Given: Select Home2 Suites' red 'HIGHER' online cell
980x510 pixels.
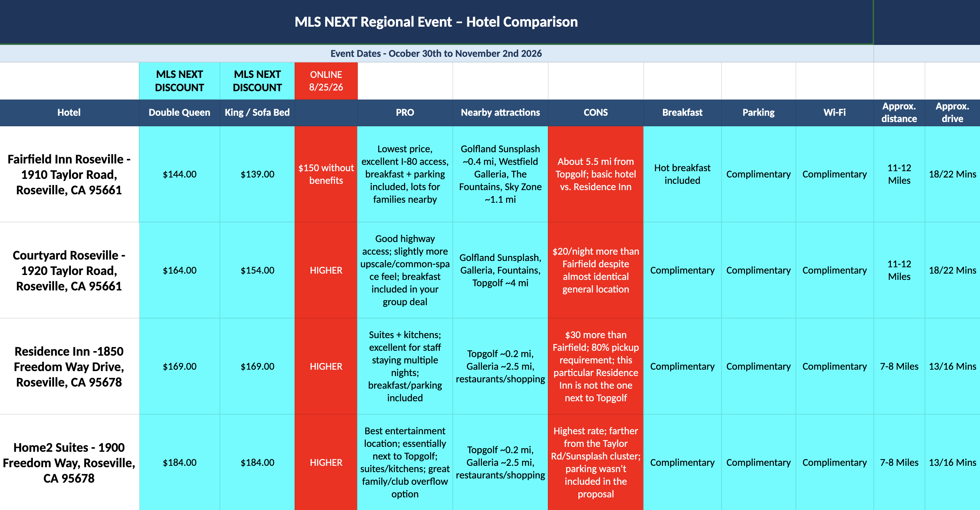Looking at the screenshot, I should [326, 462].
